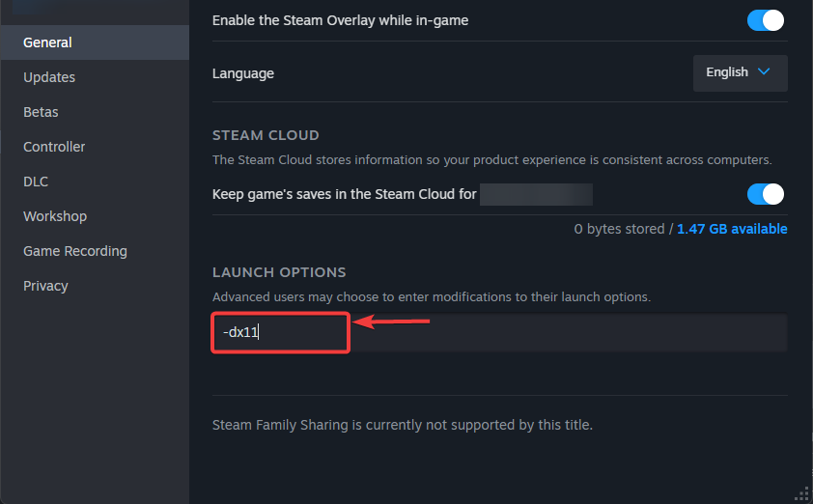The image size is (813, 504).
Task: Click the Language setting label
Action: pos(243,73)
